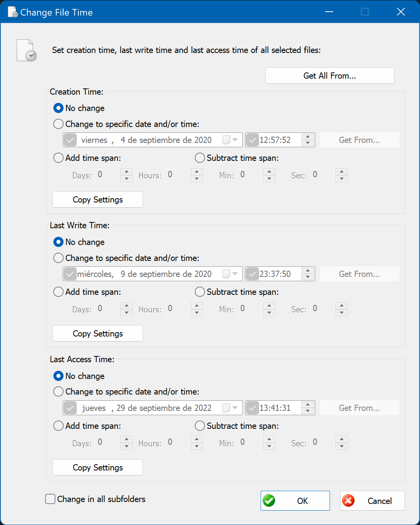Image resolution: width=420 pixels, height=525 pixels.
Task: Enable Change in all subfolders checkbox
Action: coord(50,499)
